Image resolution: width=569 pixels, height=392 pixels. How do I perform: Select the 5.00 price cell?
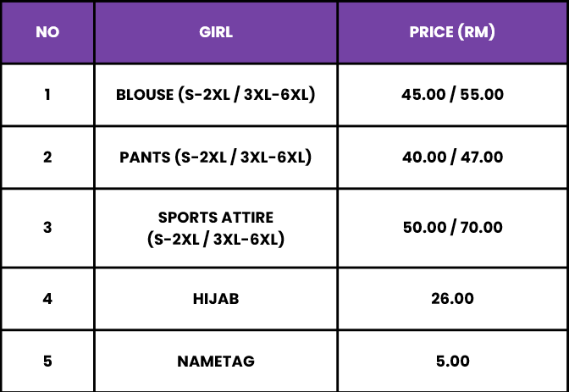point(452,362)
